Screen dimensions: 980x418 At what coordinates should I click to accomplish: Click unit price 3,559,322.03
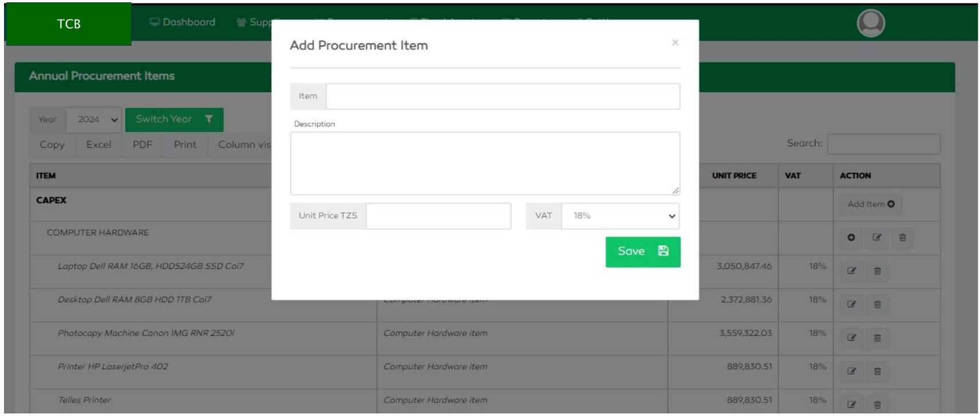click(746, 333)
